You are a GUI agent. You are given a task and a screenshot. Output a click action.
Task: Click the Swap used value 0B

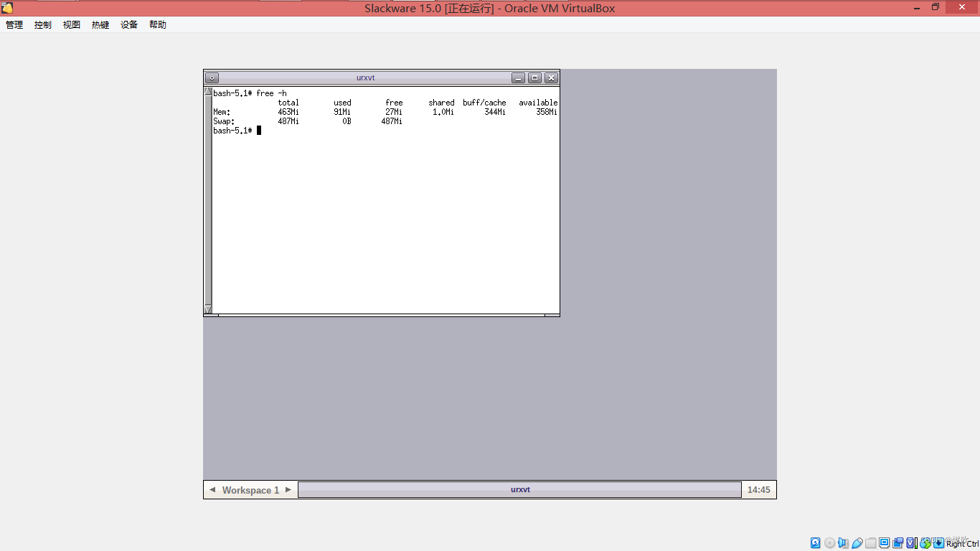tap(347, 121)
